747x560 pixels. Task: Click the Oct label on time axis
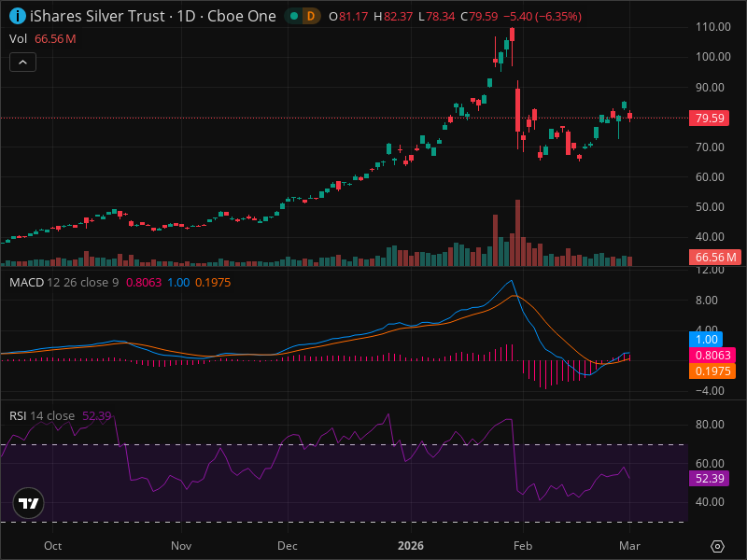[x=52, y=546]
